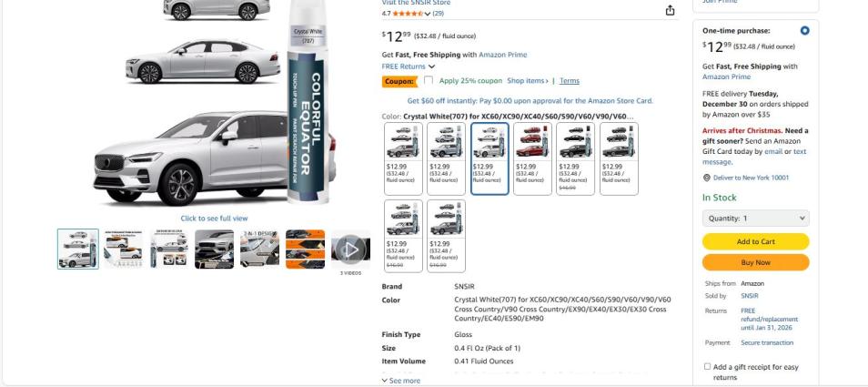Open the Quantity dropdown
This screenshot has height=387, width=868.
(755, 219)
